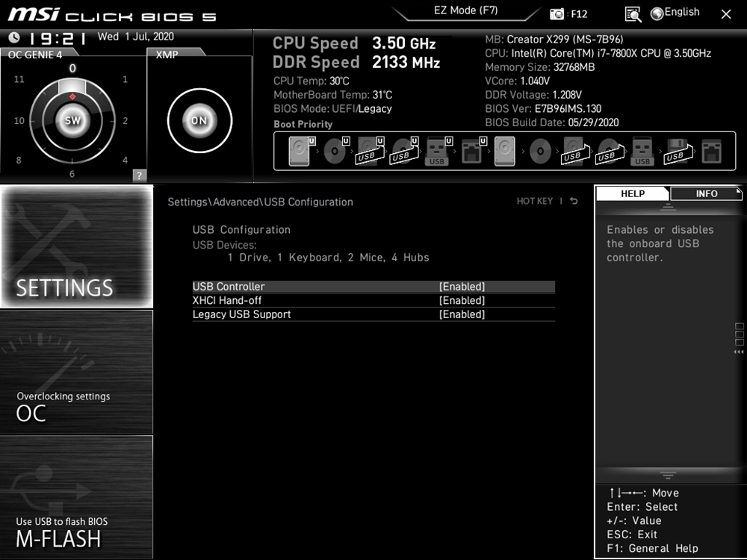Screen dimensions: 747x560
Task: Select the UEFI USB key boot icon
Action: point(438,151)
